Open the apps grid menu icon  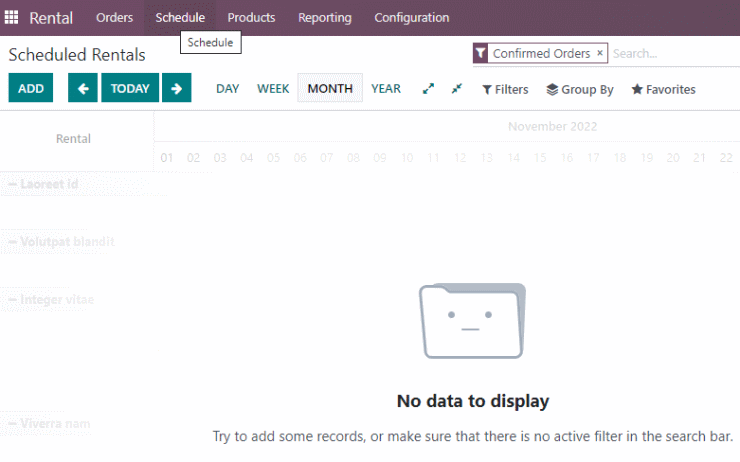point(11,17)
